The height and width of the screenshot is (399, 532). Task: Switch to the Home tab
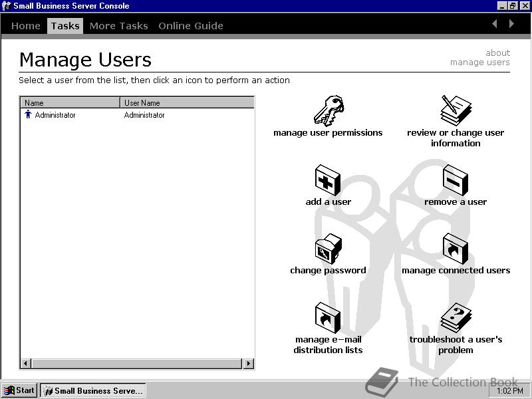click(26, 26)
